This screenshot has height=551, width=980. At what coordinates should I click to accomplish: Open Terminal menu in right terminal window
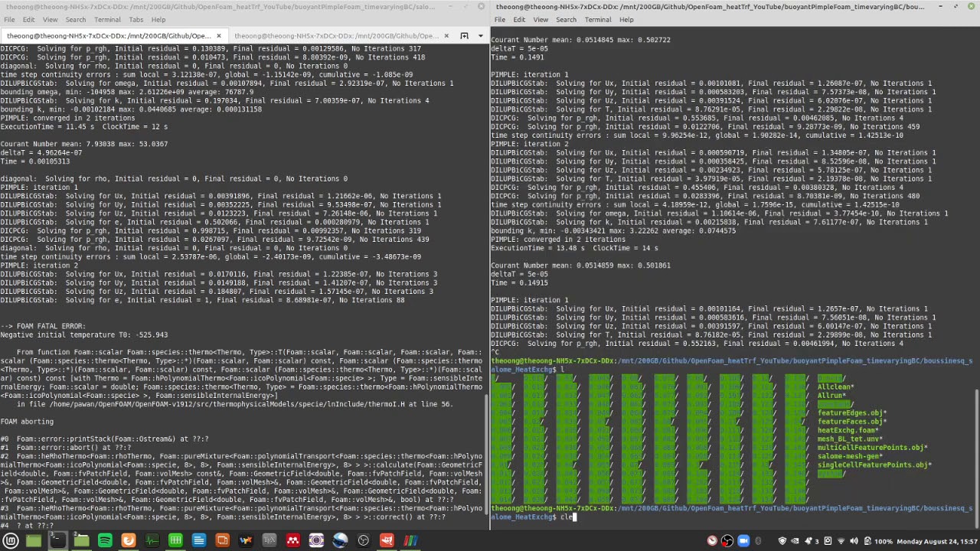(x=598, y=19)
